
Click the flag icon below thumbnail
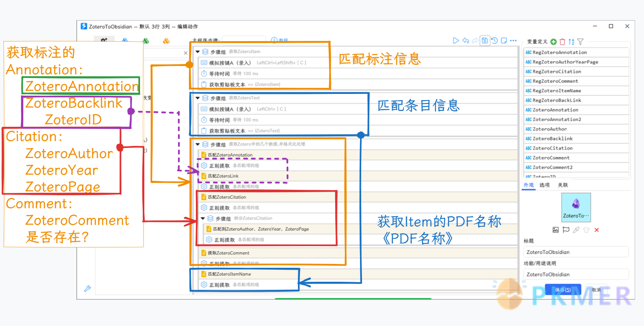pos(566,230)
